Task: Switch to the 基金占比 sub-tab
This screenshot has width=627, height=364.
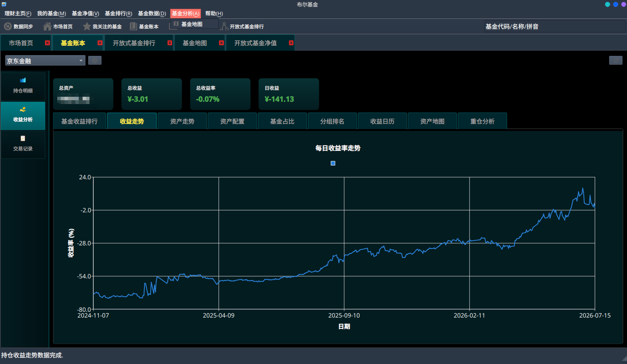Action: (x=282, y=121)
